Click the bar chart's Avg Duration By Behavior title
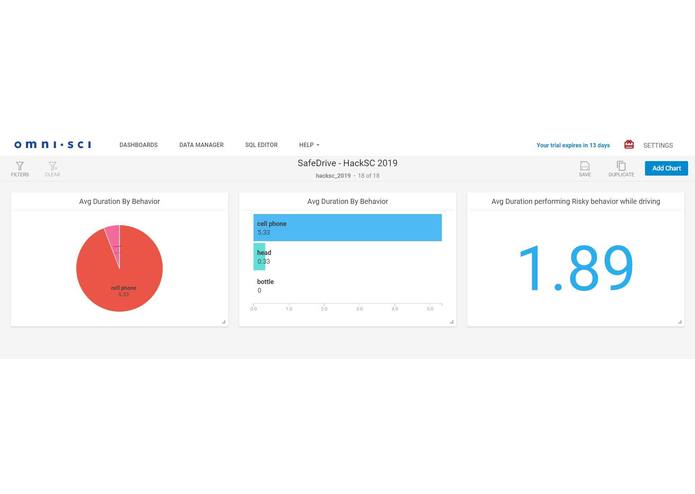Image resolution: width=695 pixels, height=494 pixels. pyautogui.click(x=348, y=202)
